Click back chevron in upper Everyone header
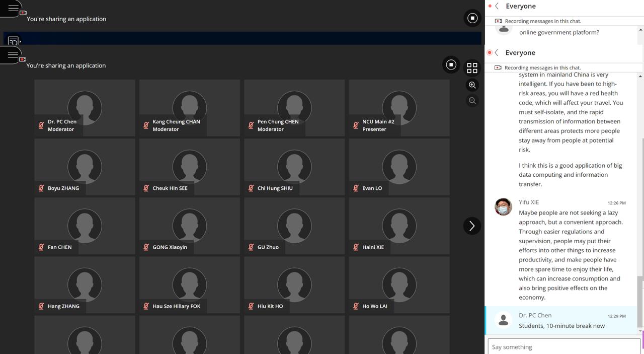This screenshot has height=354, width=644. pyautogui.click(x=497, y=6)
